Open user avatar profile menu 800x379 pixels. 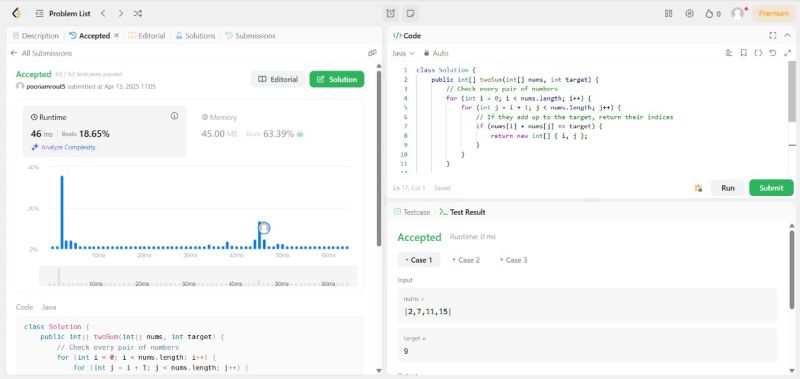[738, 14]
